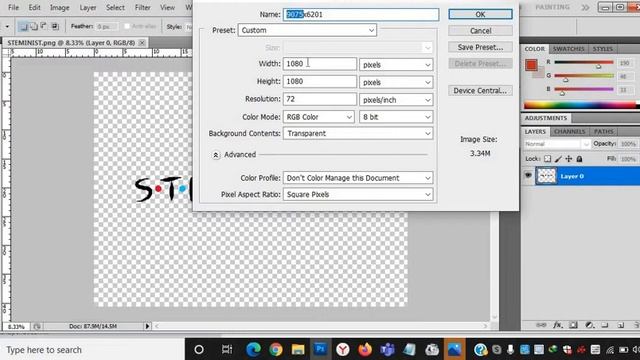The height and width of the screenshot is (360, 640).
Task: Adjust the G color slider
Action: pos(565,79)
